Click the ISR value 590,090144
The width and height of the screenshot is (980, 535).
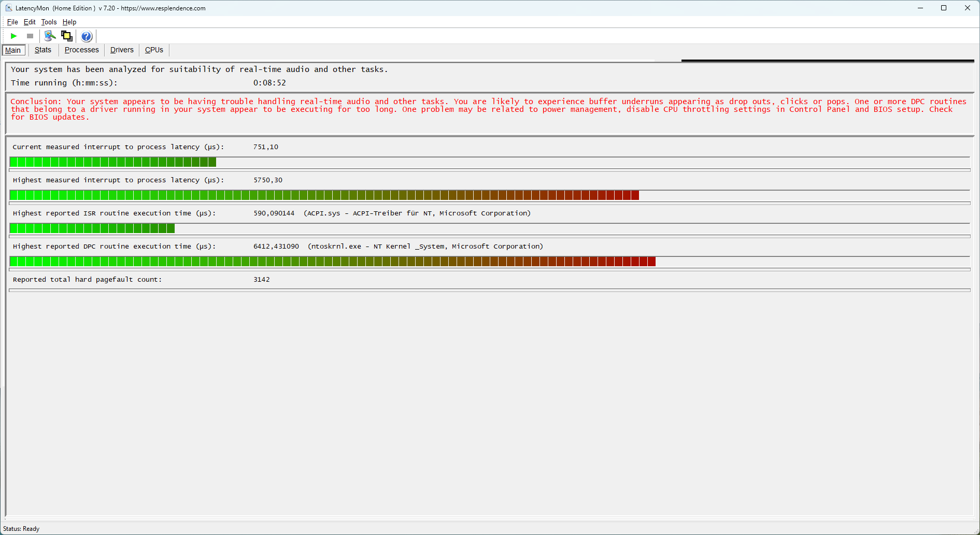(x=274, y=213)
